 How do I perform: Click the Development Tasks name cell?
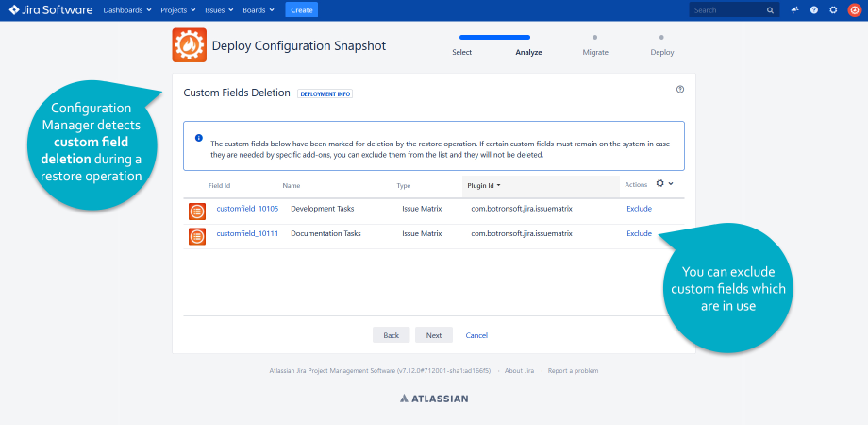pyautogui.click(x=322, y=209)
